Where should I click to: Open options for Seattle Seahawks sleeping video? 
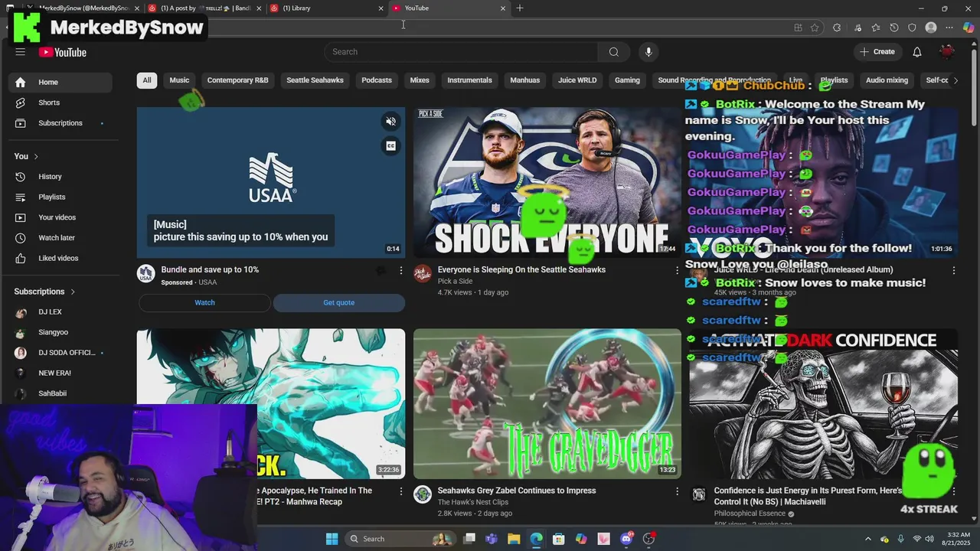point(677,270)
